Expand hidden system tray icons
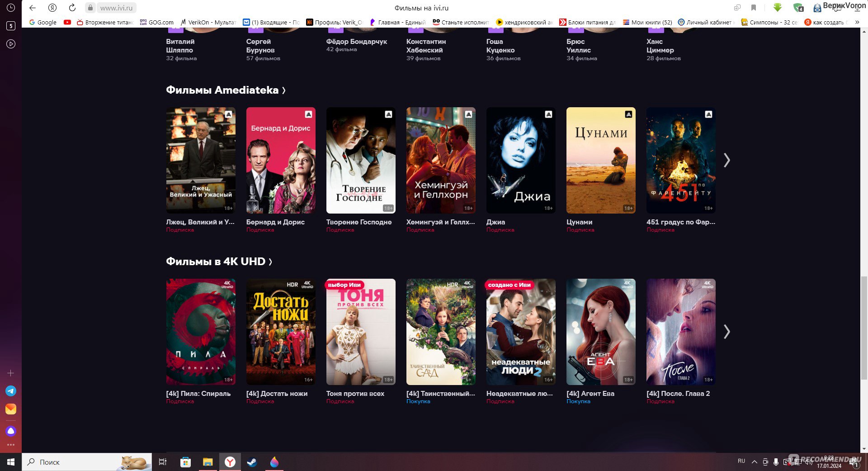Viewport: 868px width, 471px height. pyautogui.click(x=754, y=462)
